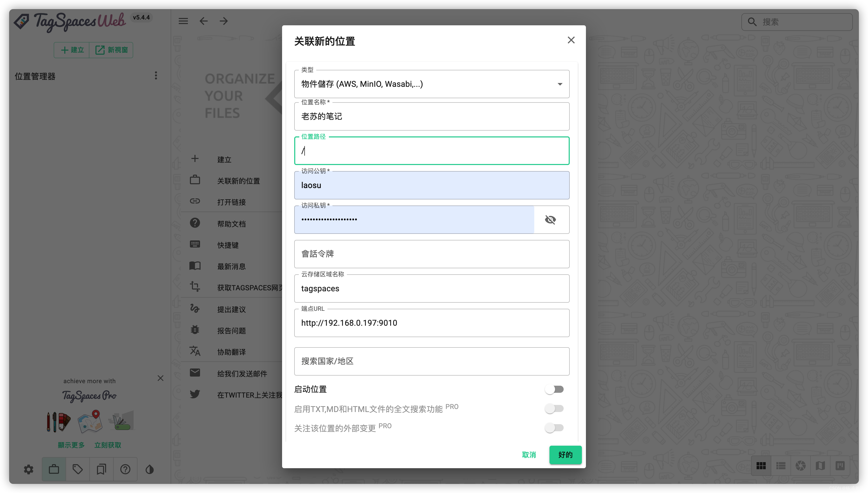Toggle 关注该位置的外部变更 switch
868x493 pixels.
pyautogui.click(x=554, y=428)
